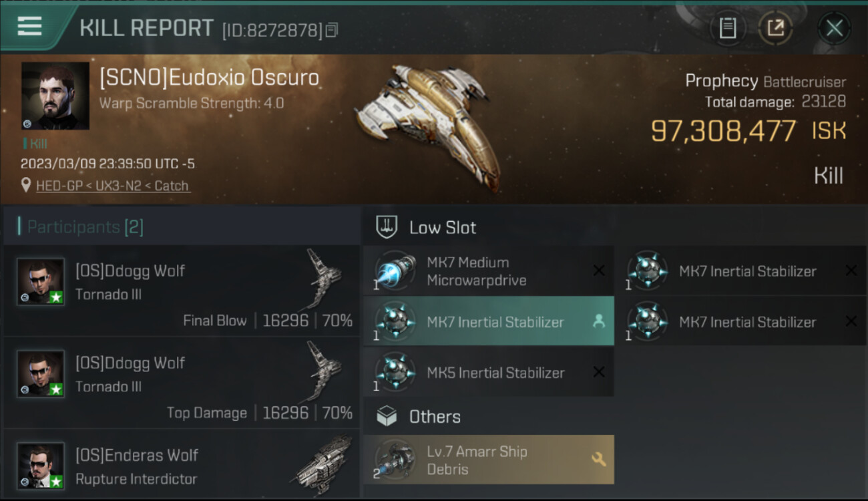
Task: Copy the kill report ID
Action: [332, 30]
